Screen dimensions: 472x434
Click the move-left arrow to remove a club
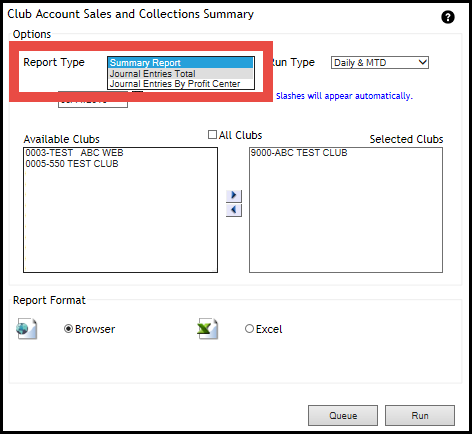tap(234, 210)
